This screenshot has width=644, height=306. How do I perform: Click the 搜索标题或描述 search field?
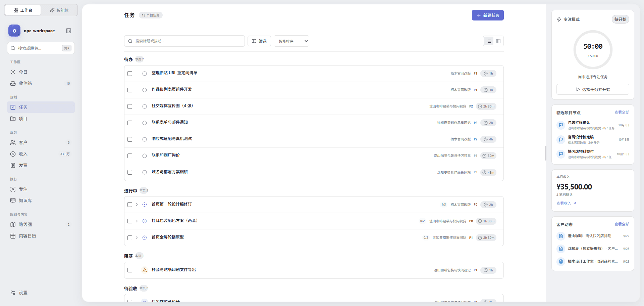point(184,41)
